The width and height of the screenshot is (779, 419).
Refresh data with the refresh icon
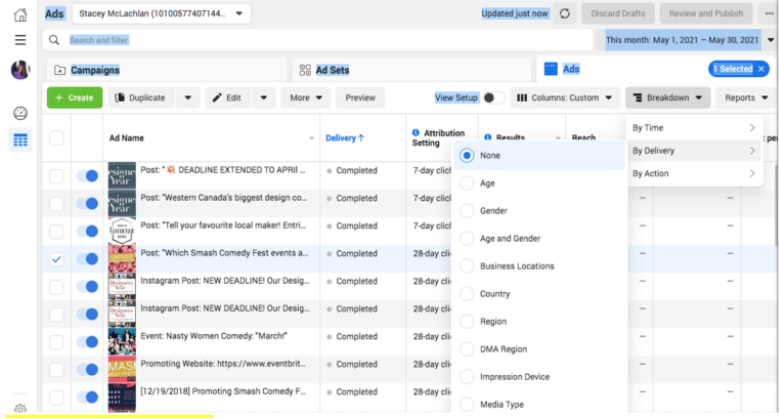(565, 13)
